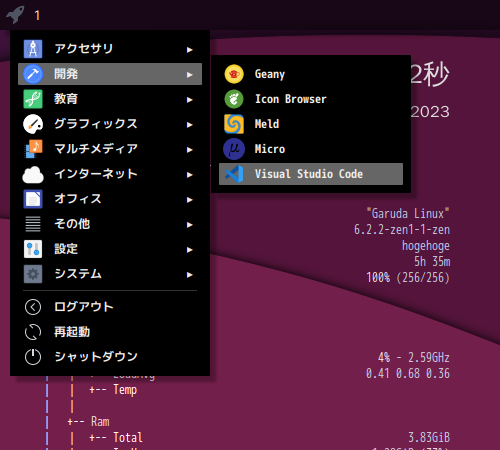
Task: Open the 教育 menu category
Action: [110, 99]
